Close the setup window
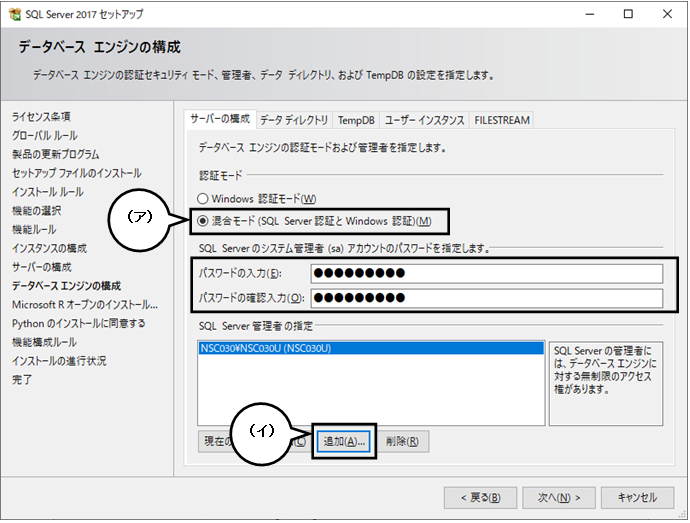 [667, 14]
